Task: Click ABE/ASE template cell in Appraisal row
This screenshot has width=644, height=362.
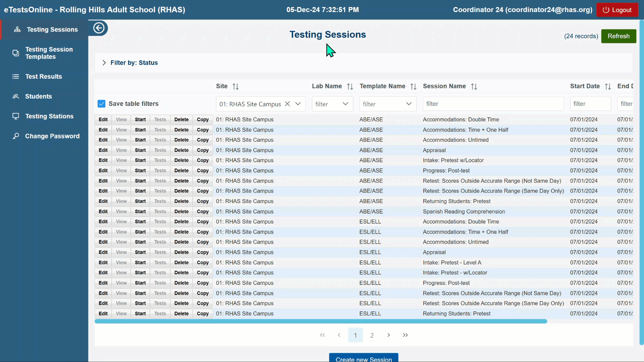Action: (x=371, y=150)
